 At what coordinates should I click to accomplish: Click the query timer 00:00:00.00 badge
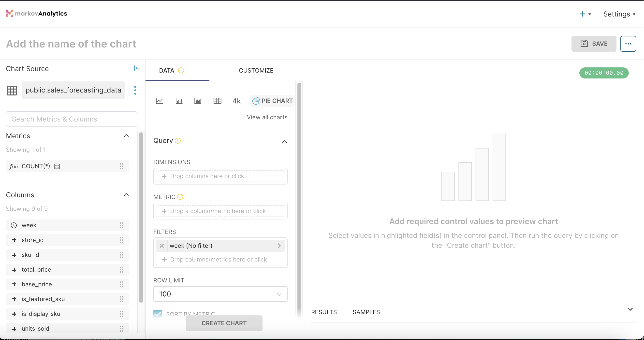(604, 73)
